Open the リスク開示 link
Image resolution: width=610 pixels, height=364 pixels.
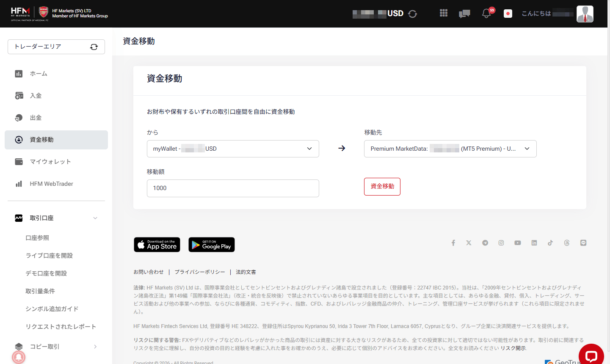click(513, 348)
